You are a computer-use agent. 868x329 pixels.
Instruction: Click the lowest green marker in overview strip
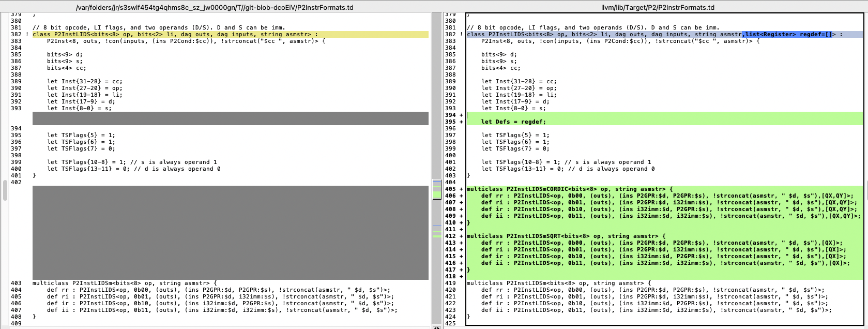pyautogui.click(x=437, y=236)
